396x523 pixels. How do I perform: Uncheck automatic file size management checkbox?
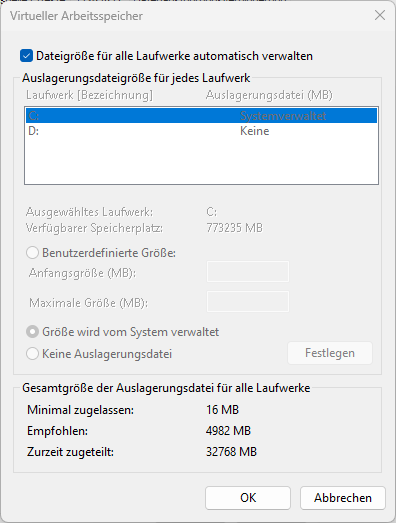26,56
